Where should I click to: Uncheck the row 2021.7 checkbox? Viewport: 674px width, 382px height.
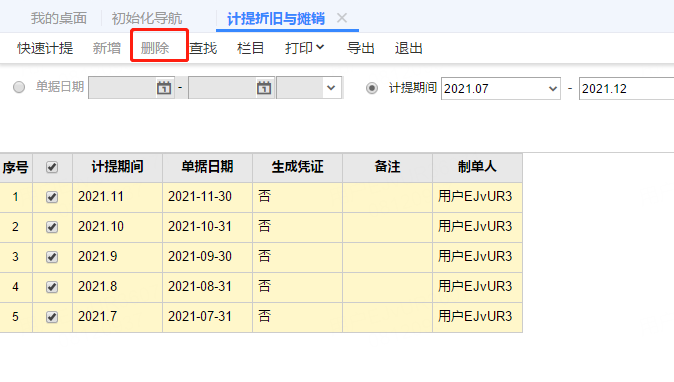[x=52, y=317]
